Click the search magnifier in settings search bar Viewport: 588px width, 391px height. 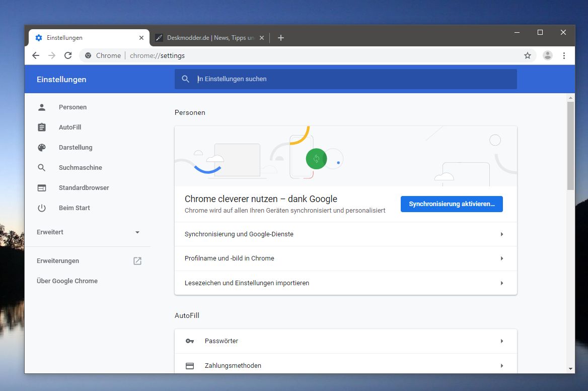[185, 79]
